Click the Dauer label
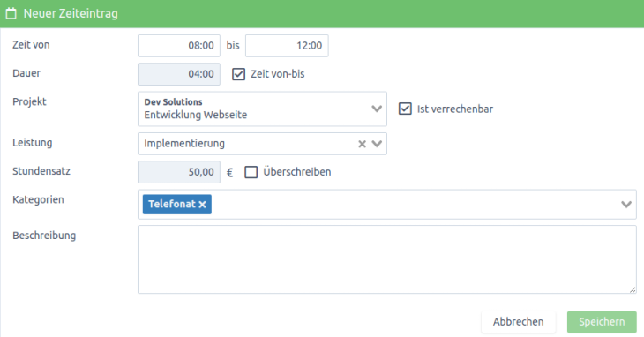Image resolution: width=644 pixels, height=337 pixels. pos(26,73)
